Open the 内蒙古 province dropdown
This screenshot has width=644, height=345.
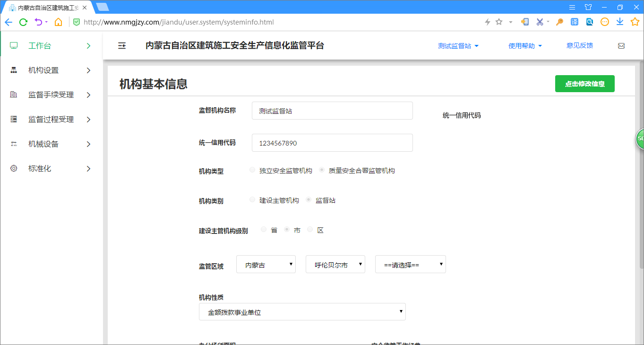(x=266, y=264)
